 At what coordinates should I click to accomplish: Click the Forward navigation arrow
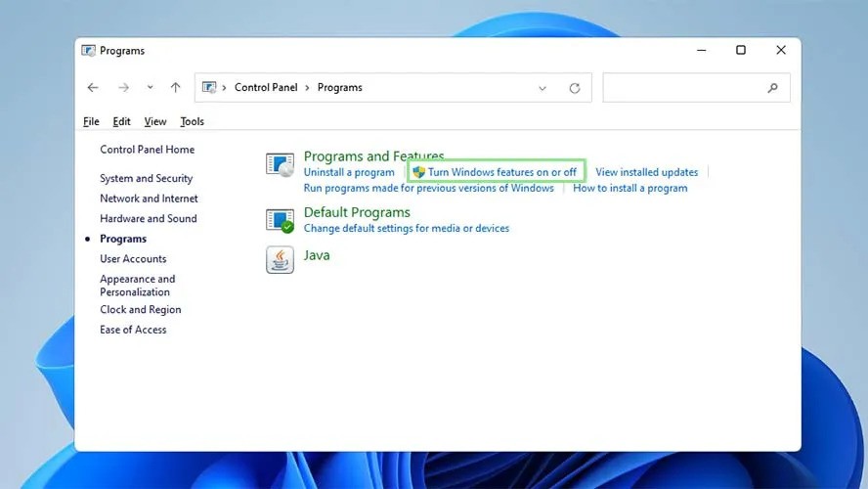pyautogui.click(x=123, y=88)
